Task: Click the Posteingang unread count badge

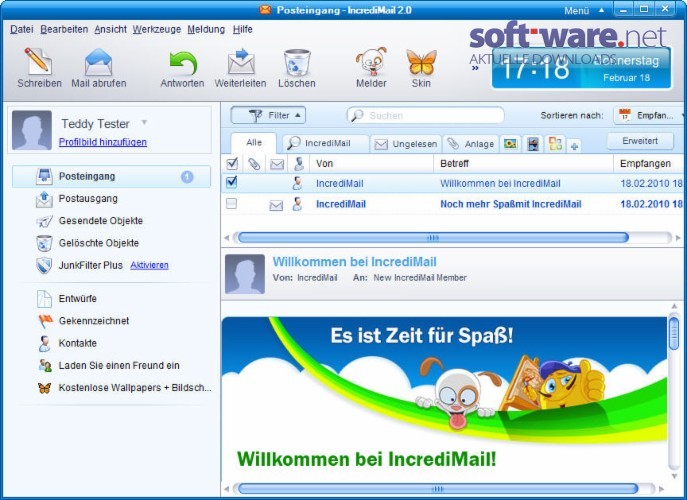Action: (x=187, y=177)
